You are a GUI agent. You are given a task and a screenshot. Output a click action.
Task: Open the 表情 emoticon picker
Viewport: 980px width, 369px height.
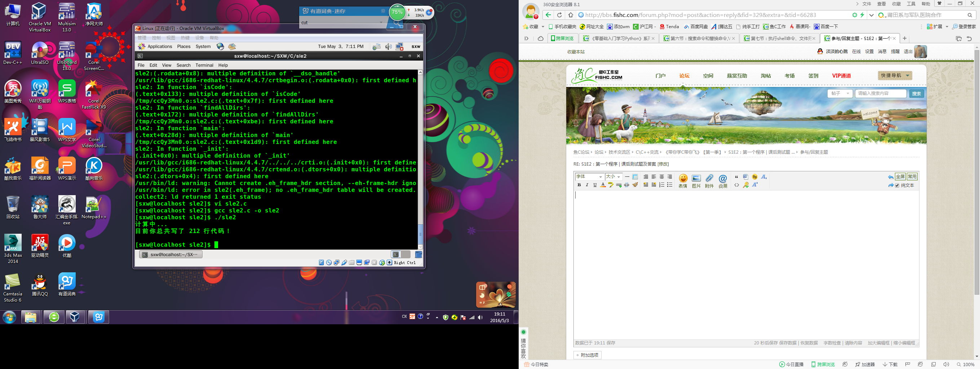pyautogui.click(x=683, y=181)
